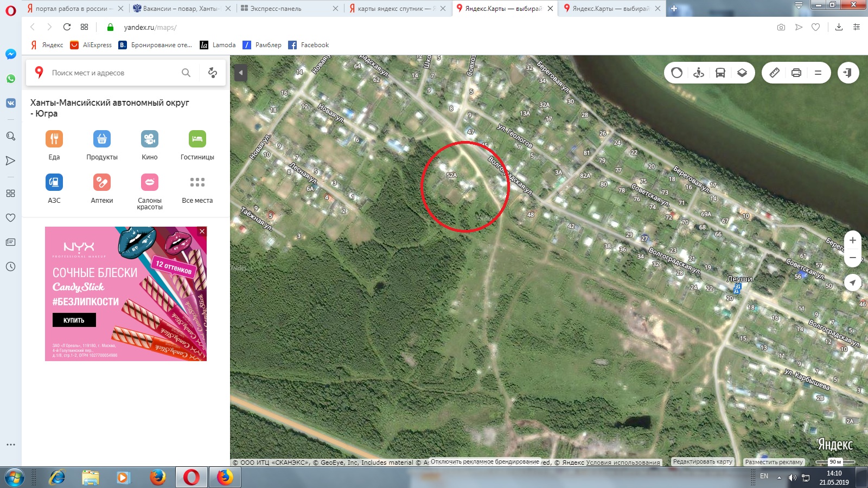The width and height of the screenshot is (868, 488).
Task: Toggle public transport layer on map
Action: pyautogui.click(x=720, y=73)
